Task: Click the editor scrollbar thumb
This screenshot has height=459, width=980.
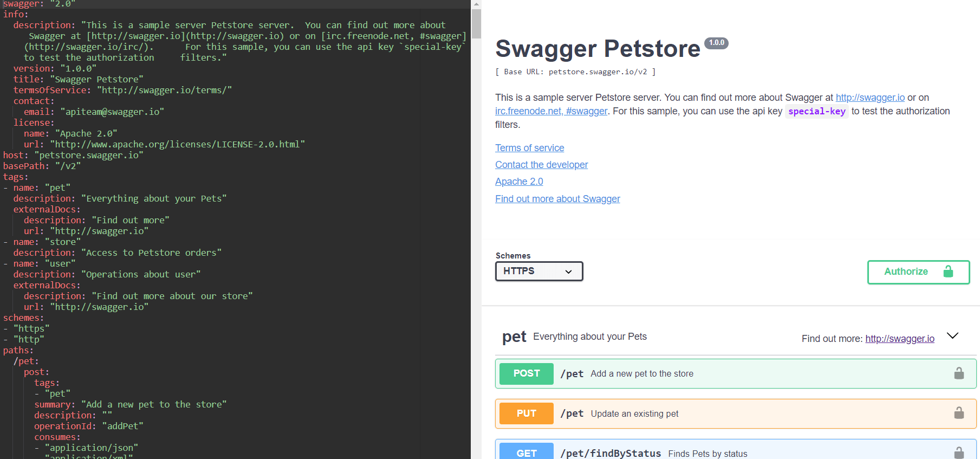Action: coord(476,24)
